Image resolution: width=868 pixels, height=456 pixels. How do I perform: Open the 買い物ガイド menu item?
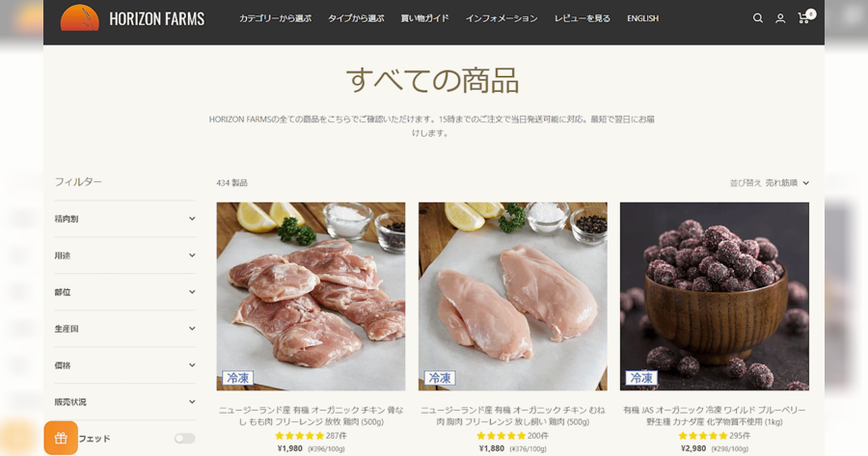[424, 18]
